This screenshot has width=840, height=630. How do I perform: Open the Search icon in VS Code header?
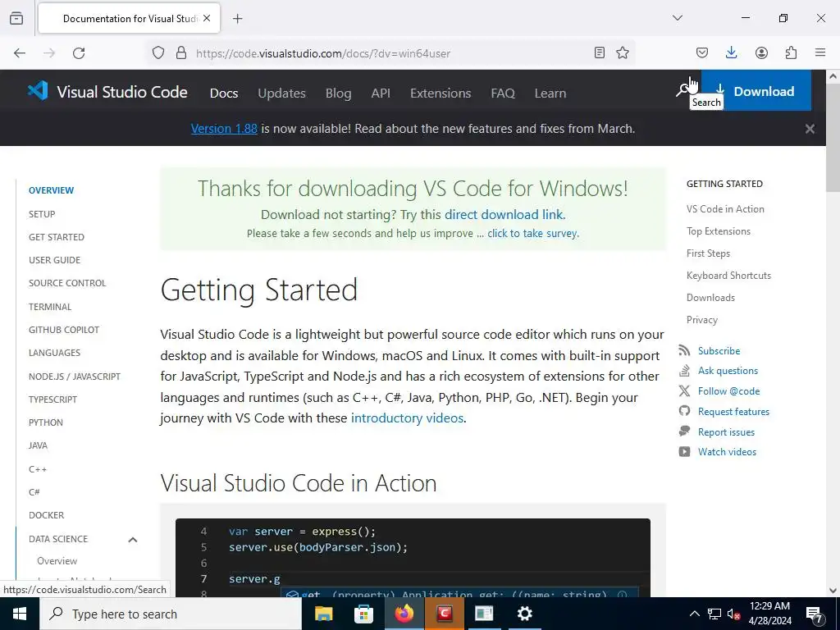tap(682, 91)
